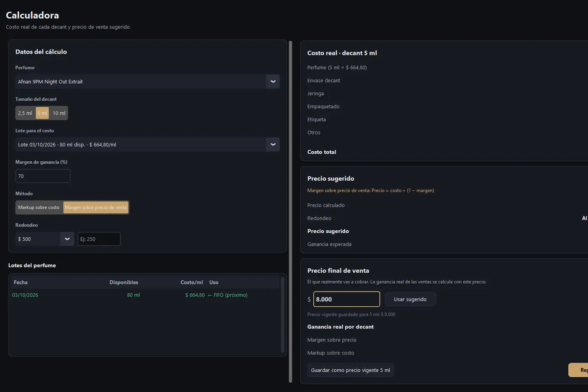Click the Fecha column header
The width and height of the screenshot is (588, 392).
tap(21, 282)
